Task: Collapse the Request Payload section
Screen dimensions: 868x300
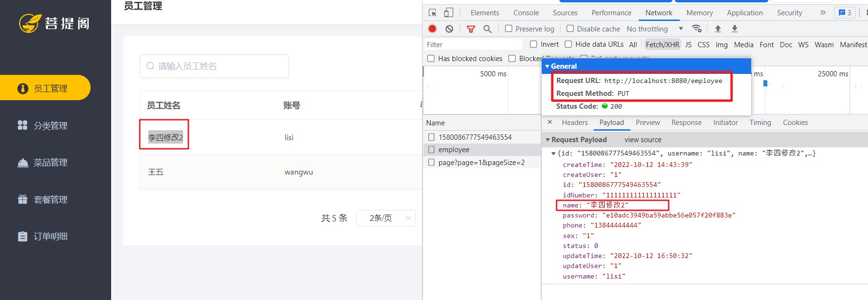Action: click(x=548, y=140)
